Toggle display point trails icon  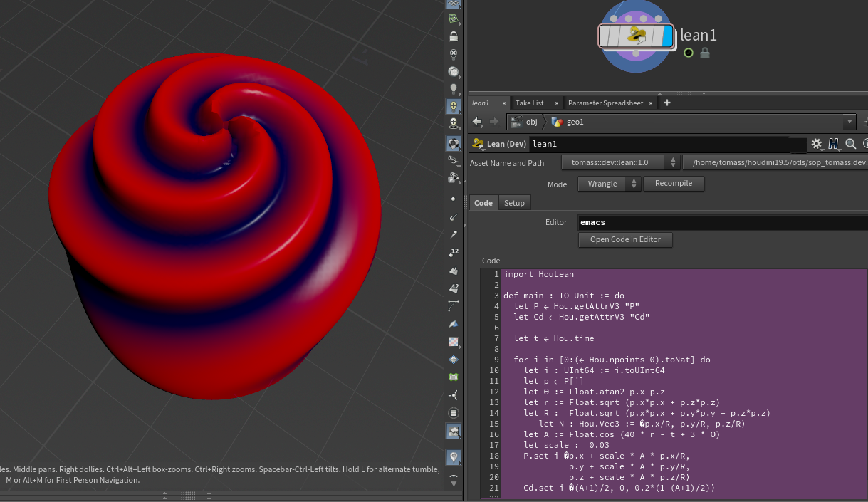(x=453, y=235)
